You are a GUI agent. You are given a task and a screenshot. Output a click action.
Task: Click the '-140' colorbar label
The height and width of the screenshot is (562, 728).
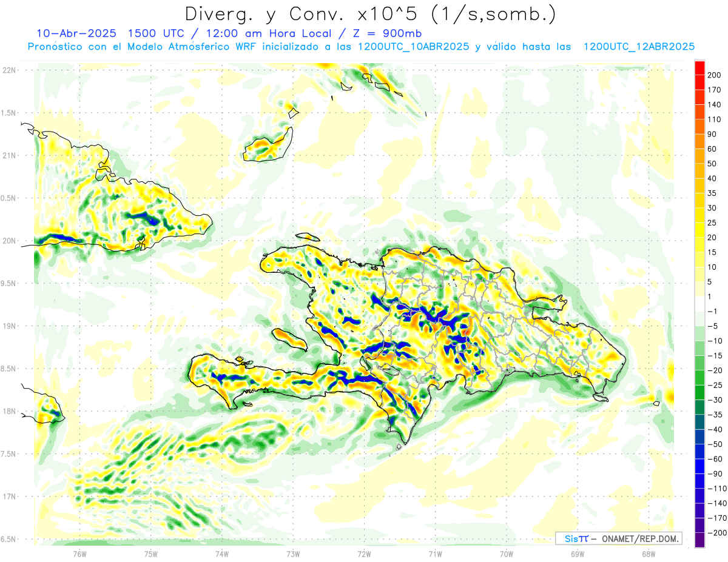(716, 503)
